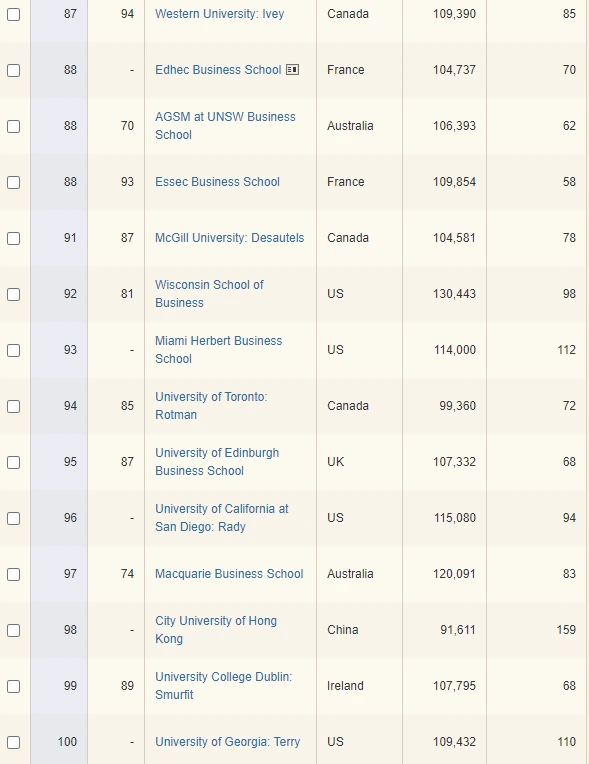Tick the University of Georgia: Terry checkbox
This screenshot has height=764, width=589.
pyautogui.click(x=14, y=743)
